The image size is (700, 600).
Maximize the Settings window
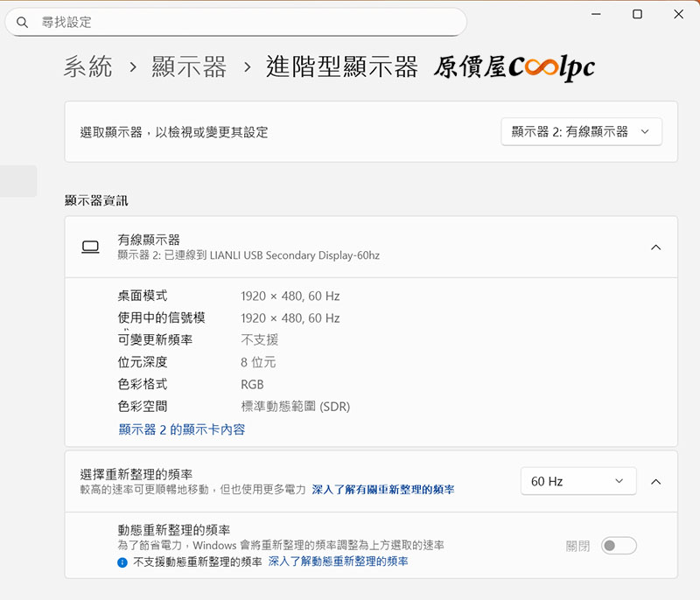coord(637,14)
